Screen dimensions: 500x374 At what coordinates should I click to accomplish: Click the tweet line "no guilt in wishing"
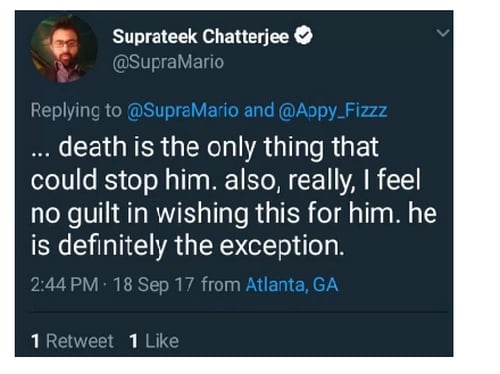234,213
